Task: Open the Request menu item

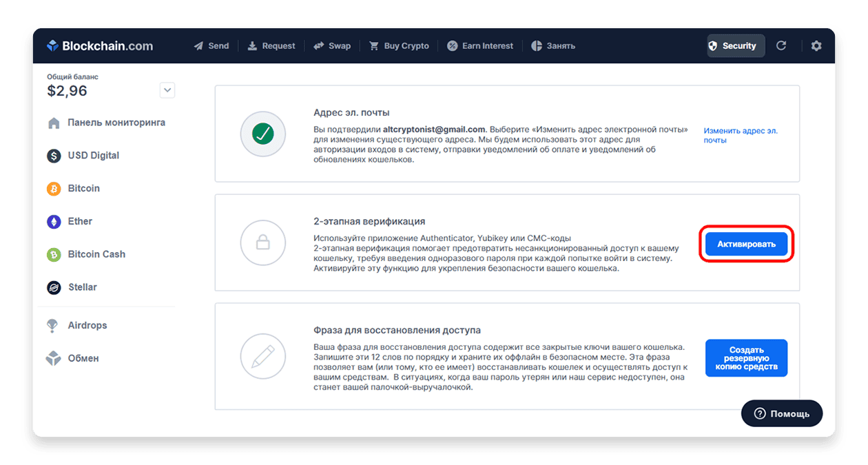Action: click(x=271, y=46)
